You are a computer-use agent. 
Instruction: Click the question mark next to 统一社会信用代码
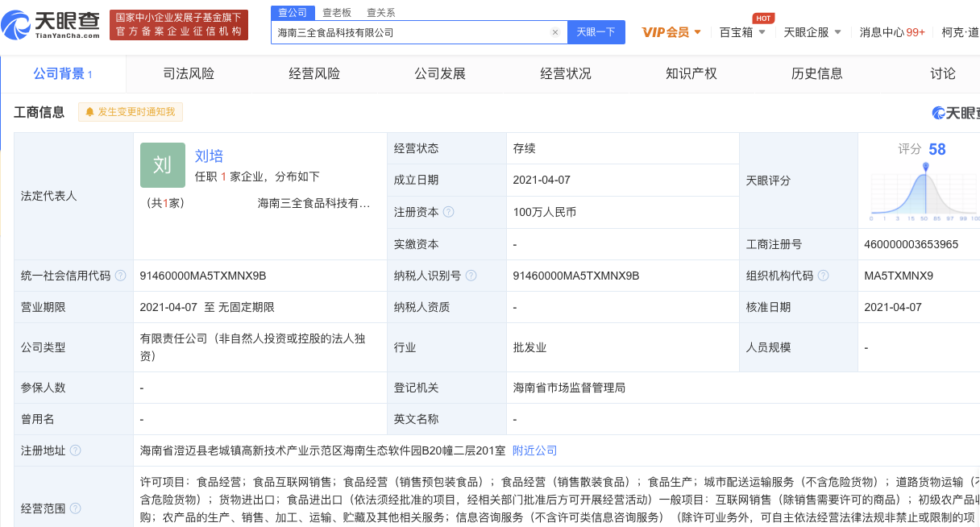point(120,275)
